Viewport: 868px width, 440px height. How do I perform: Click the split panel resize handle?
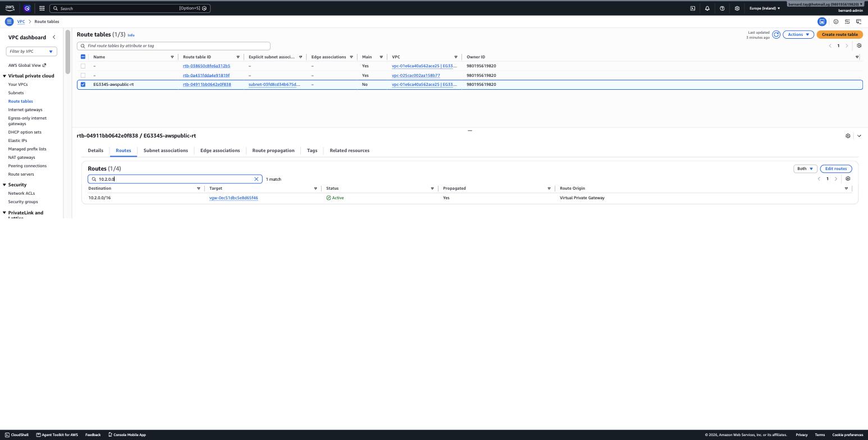click(470, 130)
